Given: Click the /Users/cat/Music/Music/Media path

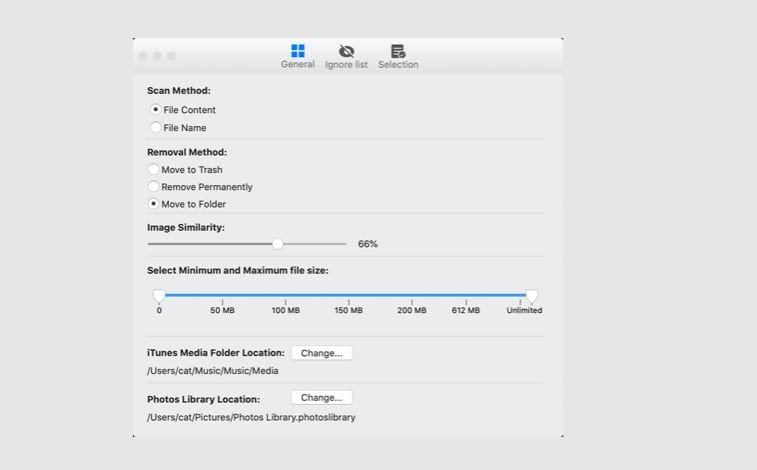Looking at the screenshot, I should pyautogui.click(x=213, y=371).
